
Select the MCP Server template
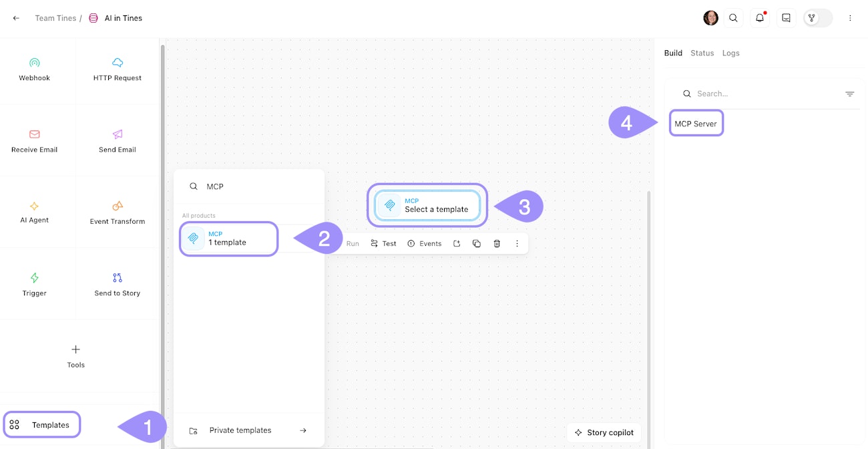pos(696,124)
